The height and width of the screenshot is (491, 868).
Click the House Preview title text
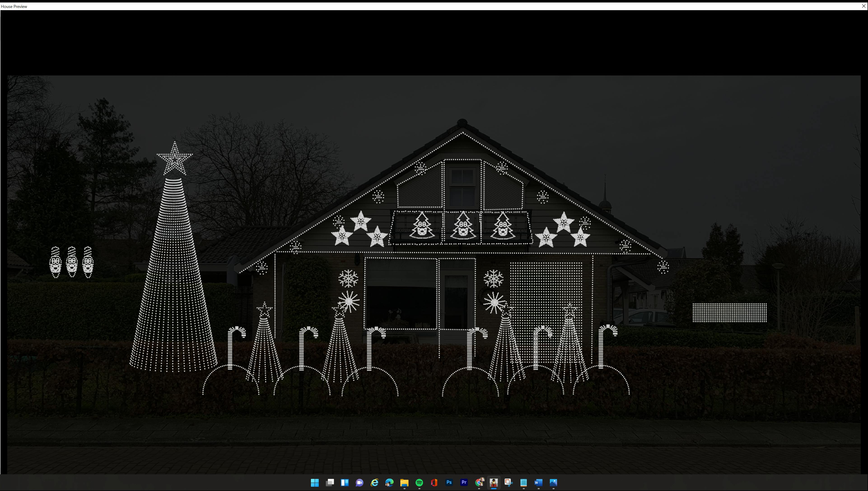point(14,6)
